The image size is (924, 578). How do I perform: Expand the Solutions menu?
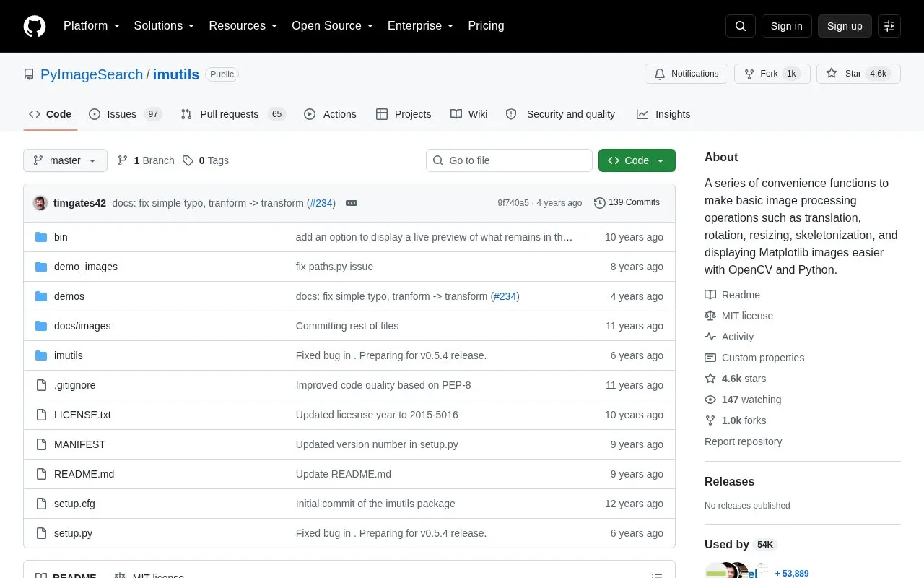(x=165, y=26)
